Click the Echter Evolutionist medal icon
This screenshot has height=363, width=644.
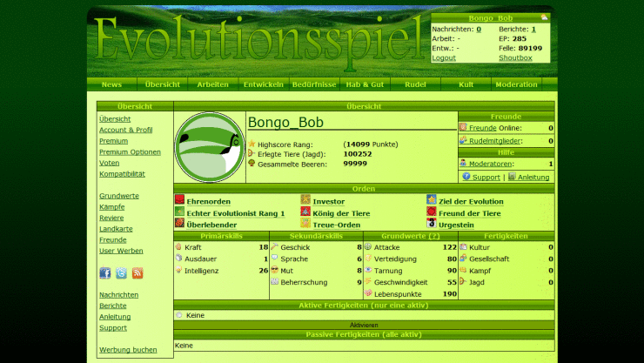click(179, 212)
